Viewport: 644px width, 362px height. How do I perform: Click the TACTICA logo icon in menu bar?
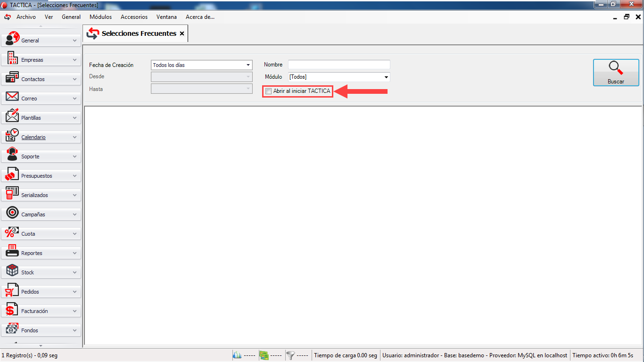tap(7, 16)
